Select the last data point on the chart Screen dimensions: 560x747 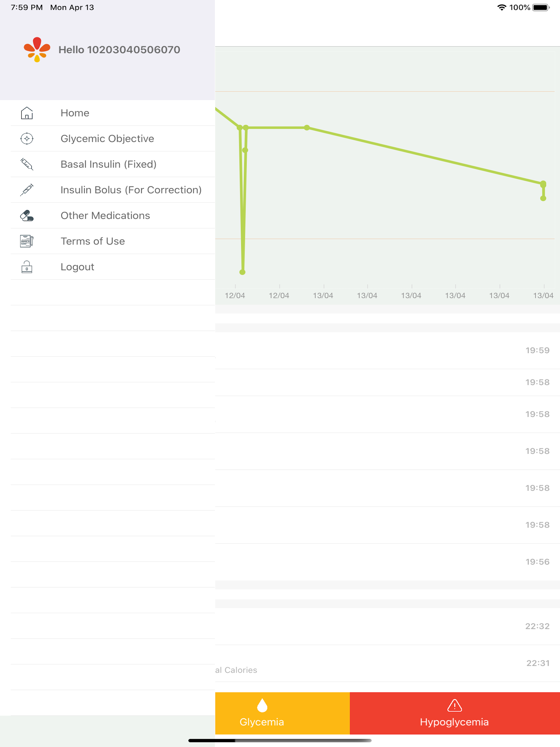(x=543, y=198)
